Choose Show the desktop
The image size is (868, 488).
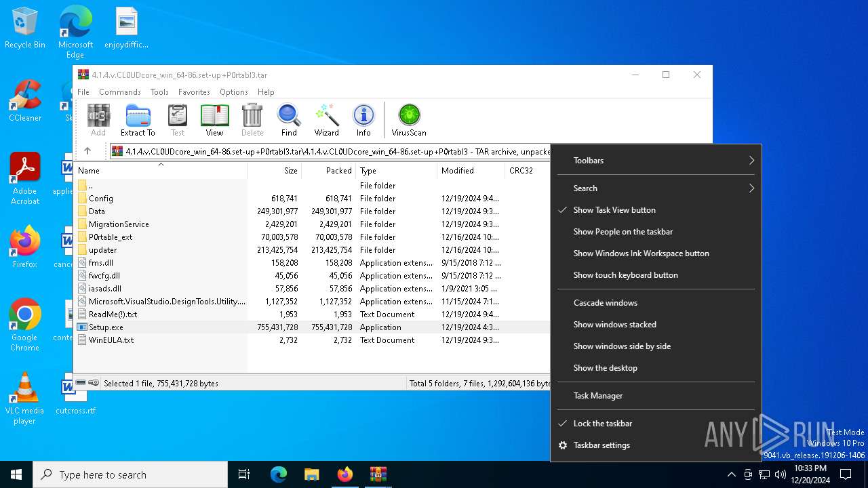[656, 368]
